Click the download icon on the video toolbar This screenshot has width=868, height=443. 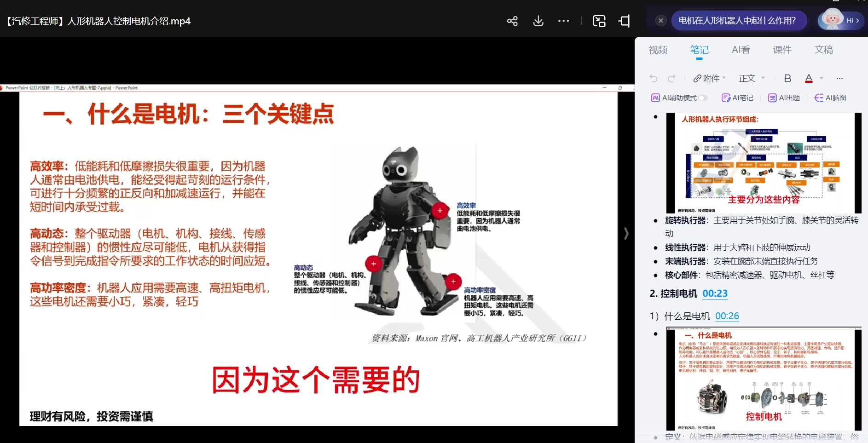(x=538, y=21)
